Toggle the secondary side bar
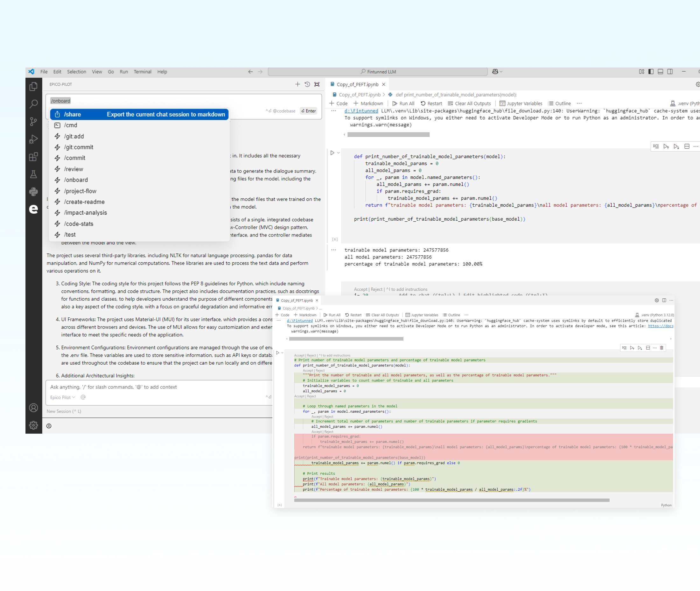 (x=670, y=71)
